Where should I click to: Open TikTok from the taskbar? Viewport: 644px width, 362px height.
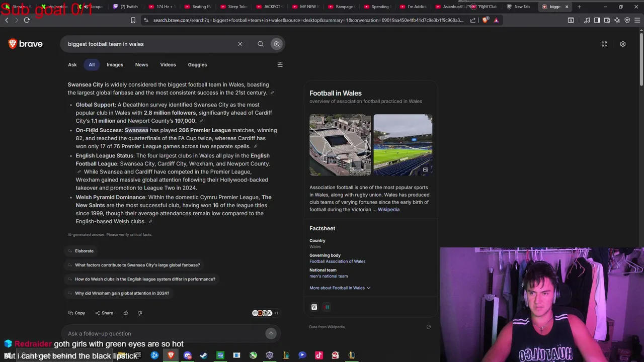318,355
